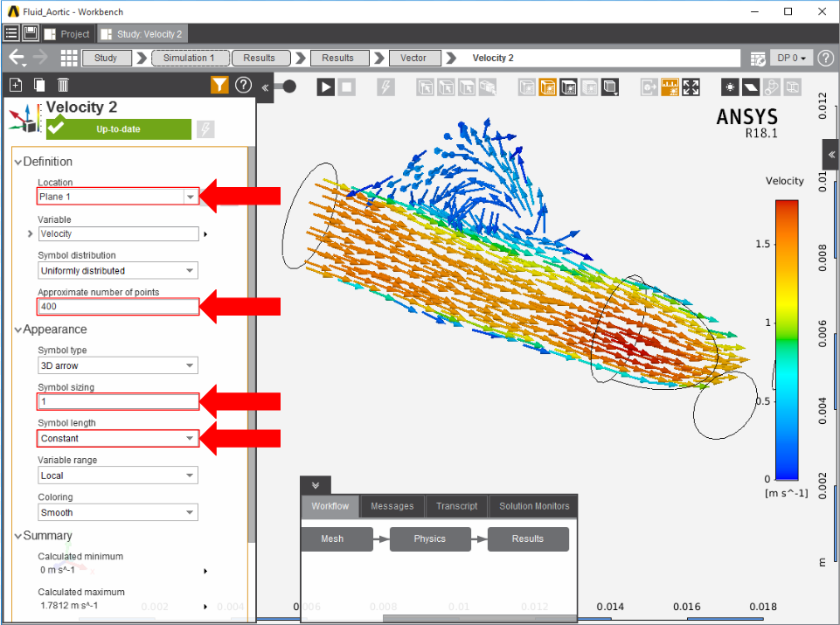Switch to the Transcript tab
The image size is (840, 625).
(x=456, y=506)
